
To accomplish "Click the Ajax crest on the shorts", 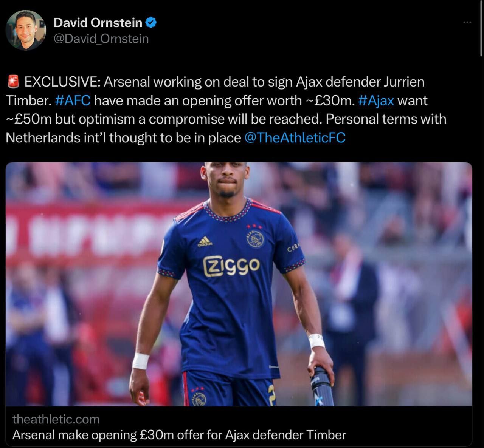I will (199, 397).
